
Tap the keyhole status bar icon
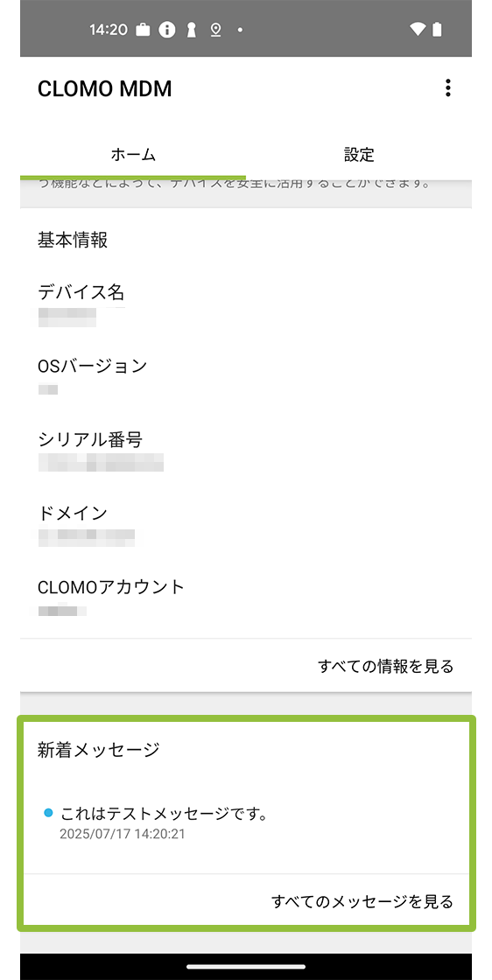(x=192, y=30)
